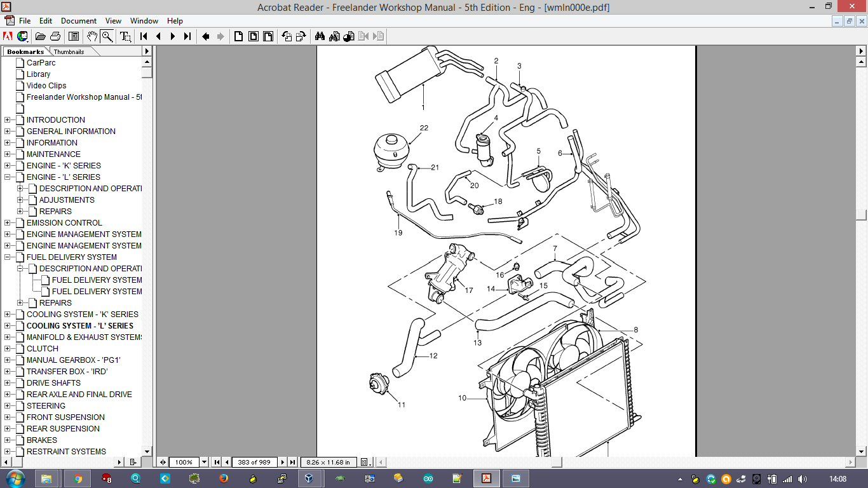Collapse the FUEL DELIVERY SYSTEM bookmark
The width and height of the screenshot is (868, 488).
[7, 257]
